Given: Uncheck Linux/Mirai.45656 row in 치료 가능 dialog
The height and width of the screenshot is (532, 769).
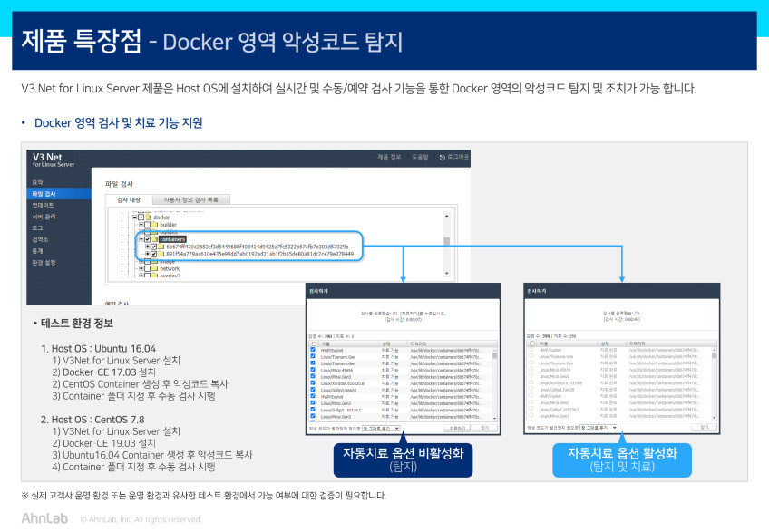Looking at the screenshot, I should coord(313,370).
